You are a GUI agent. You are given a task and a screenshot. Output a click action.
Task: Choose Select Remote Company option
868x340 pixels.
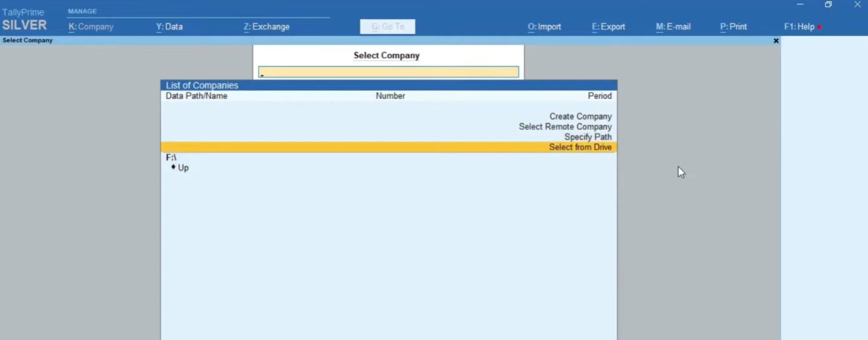coord(565,127)
